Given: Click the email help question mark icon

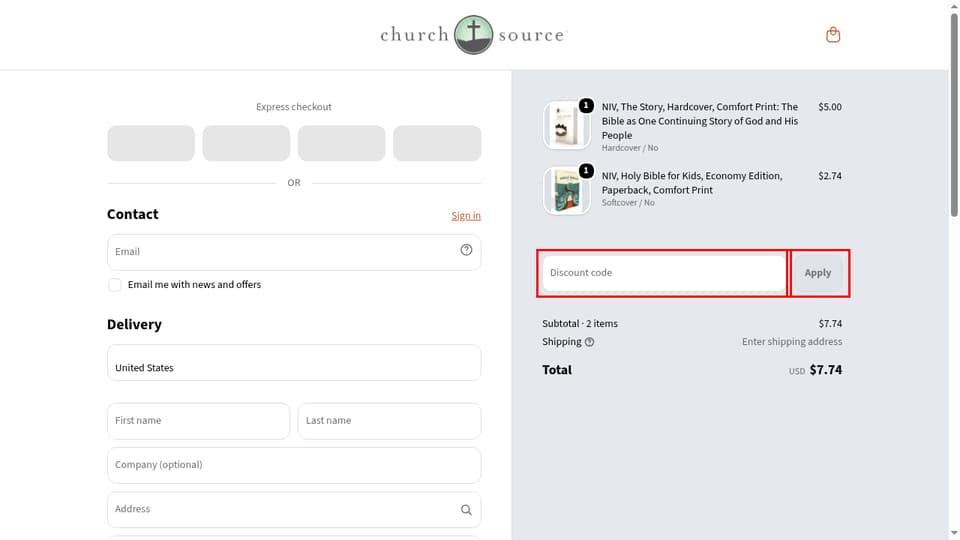Looking at the screenshot, I should [x=467, y=250].
